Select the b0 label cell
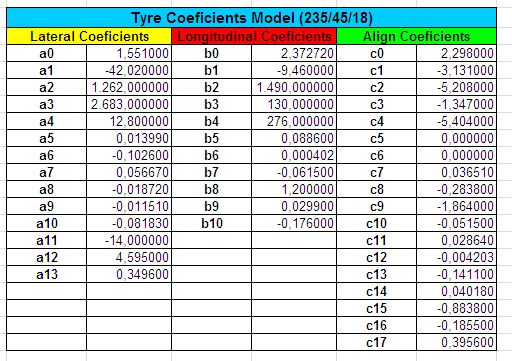 coord(212,53)
